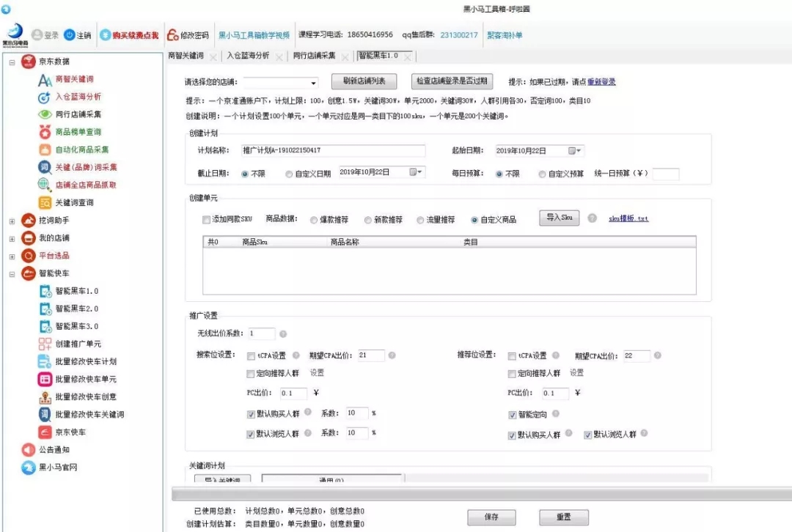Collapse the 京东数据 tree node
The height and width of the screenshot is (532, 792).
(12, 62)
